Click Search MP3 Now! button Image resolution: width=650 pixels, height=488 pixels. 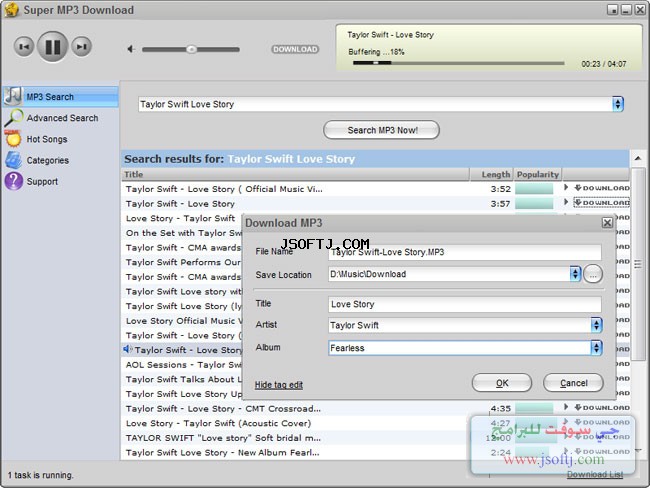pos(381,130)
